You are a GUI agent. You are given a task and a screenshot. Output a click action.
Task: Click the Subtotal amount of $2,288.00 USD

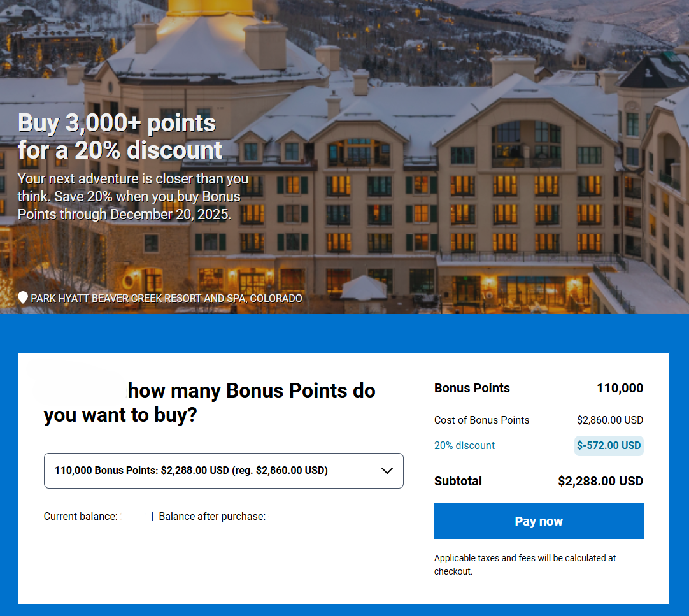click(600, 481)
